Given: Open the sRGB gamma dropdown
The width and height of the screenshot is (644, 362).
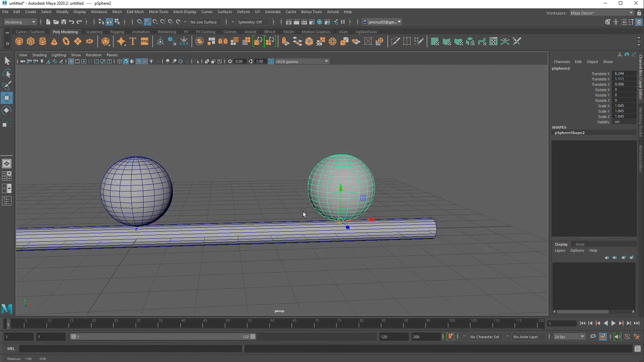Looking at the screenshot, I should (327, 62).
